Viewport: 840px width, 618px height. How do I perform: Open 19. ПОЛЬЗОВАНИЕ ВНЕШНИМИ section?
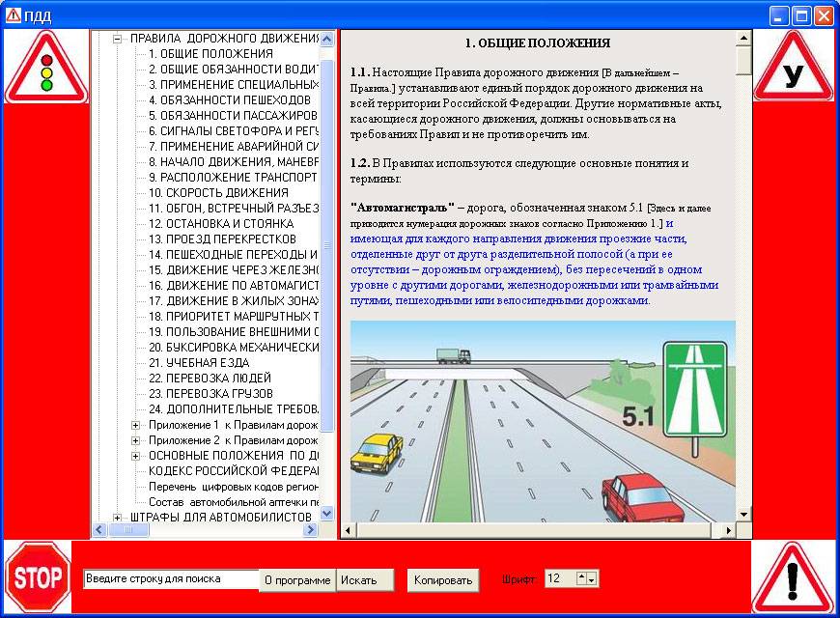[233, 332]
